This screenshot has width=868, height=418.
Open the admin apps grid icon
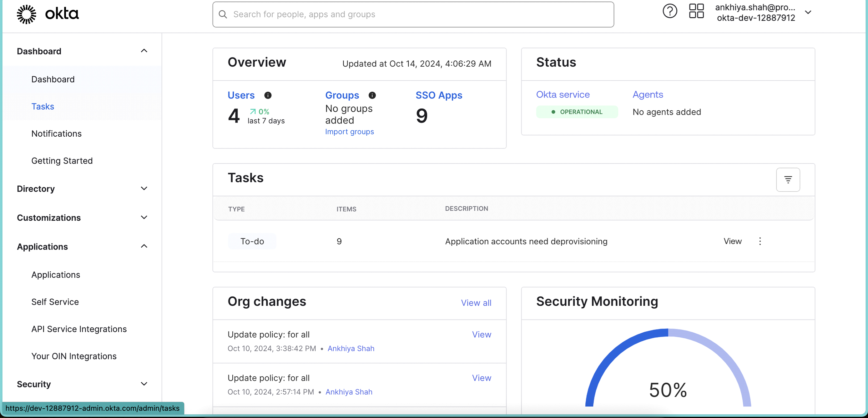[696, 11]
